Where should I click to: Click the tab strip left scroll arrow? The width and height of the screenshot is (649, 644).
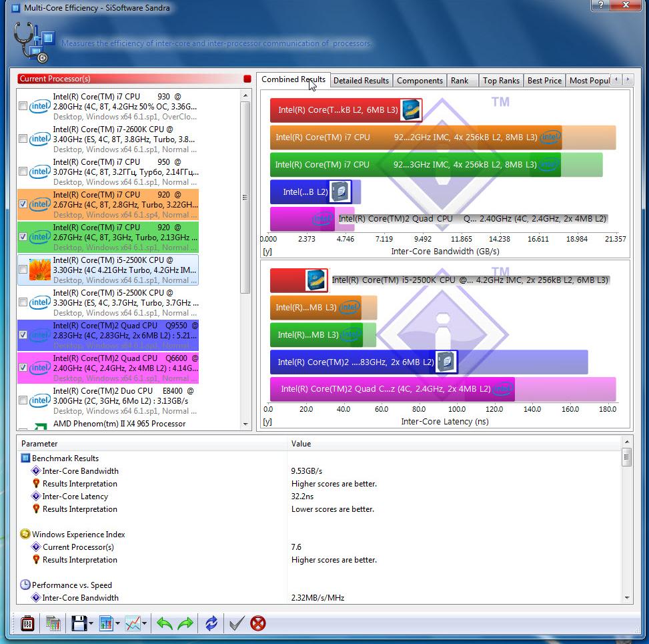[616, 79]
